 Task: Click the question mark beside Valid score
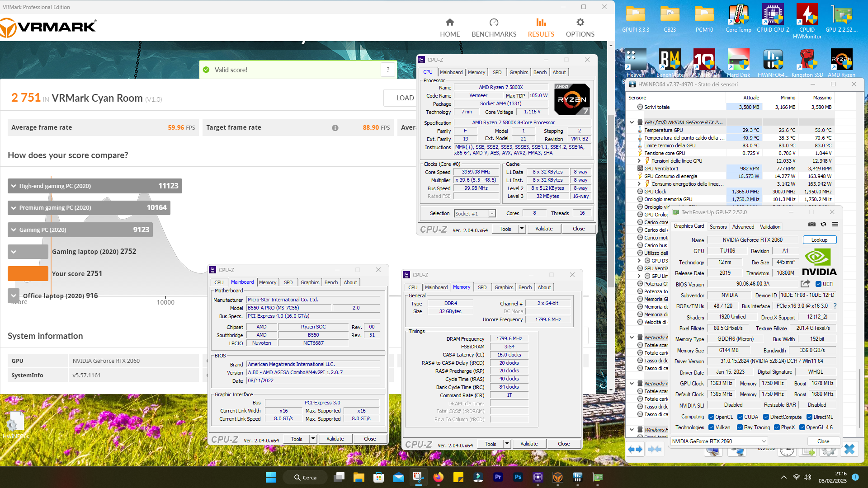387,70
